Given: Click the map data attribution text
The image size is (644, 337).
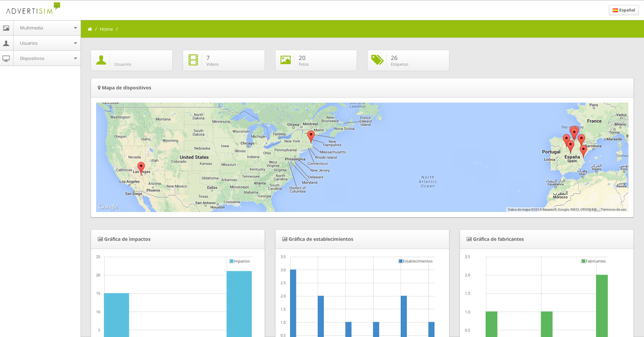Looking at the screenshot, I should tap(552, 210).
